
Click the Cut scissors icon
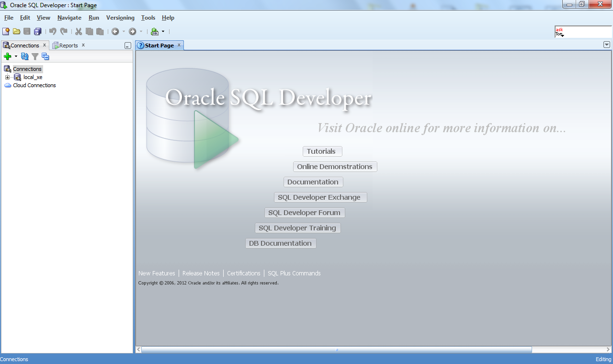[79, 32]
